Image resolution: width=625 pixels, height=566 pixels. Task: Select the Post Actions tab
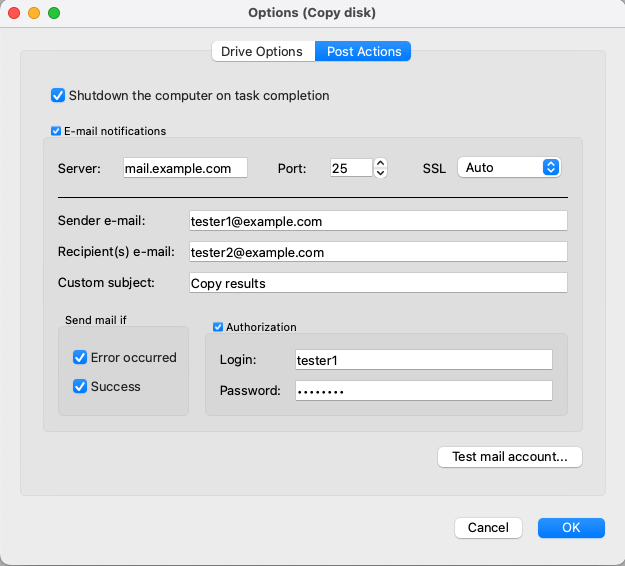coord(363,51)
